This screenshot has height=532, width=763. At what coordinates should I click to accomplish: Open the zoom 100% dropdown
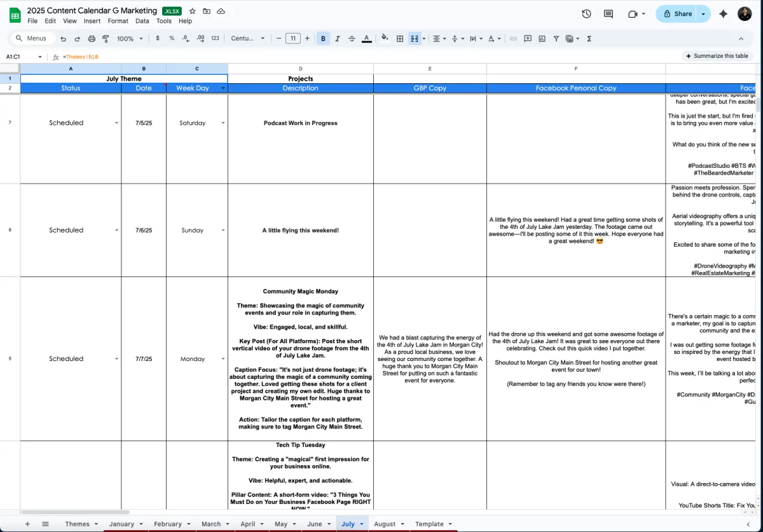130,39
